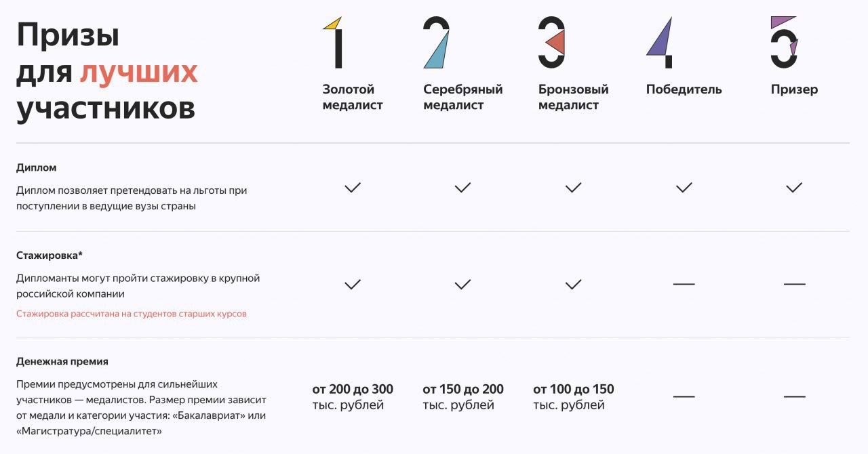This screenshot has height=454, width=868.
Task: Click Стажировка checkmark for Бронзовый медалист
Action: (x=574, y=285)
